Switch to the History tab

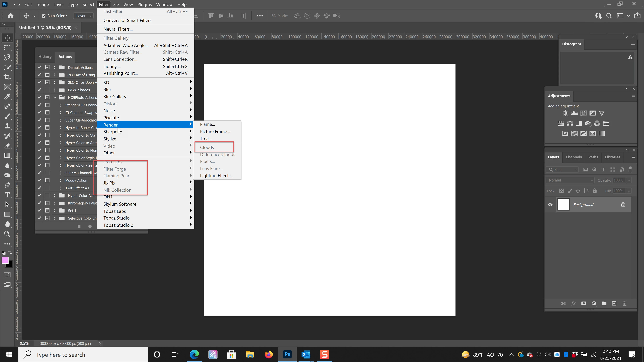45,57
